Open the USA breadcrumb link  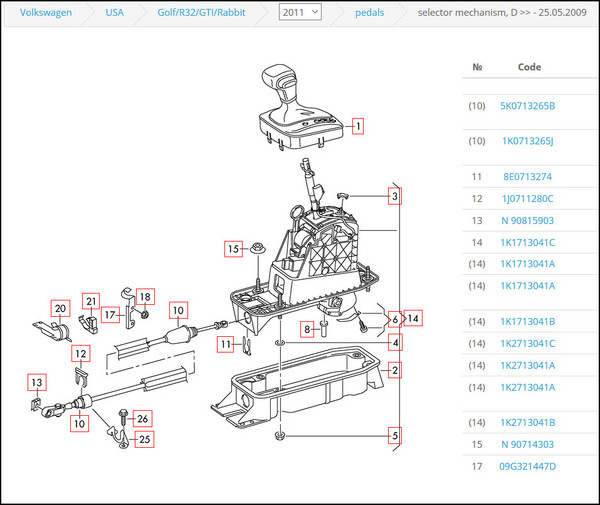[x=114, y=12]
